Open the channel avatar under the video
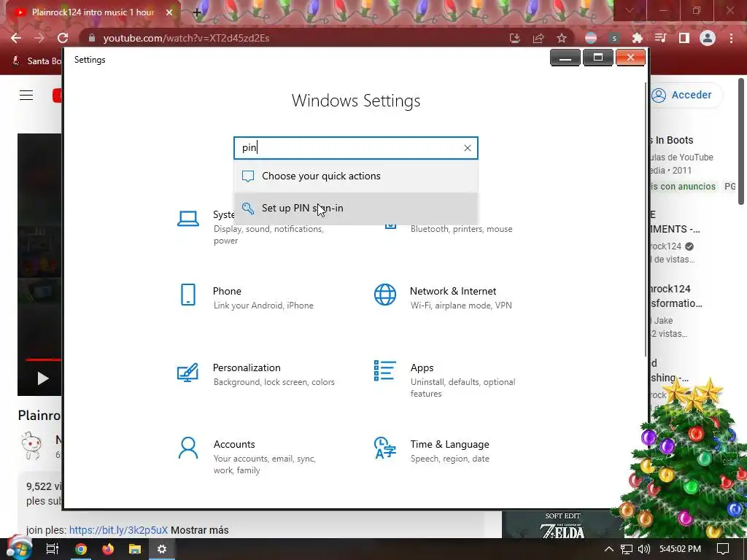This screenshot has width=747, height=560. pyautogui.click(x=31, y=446)
